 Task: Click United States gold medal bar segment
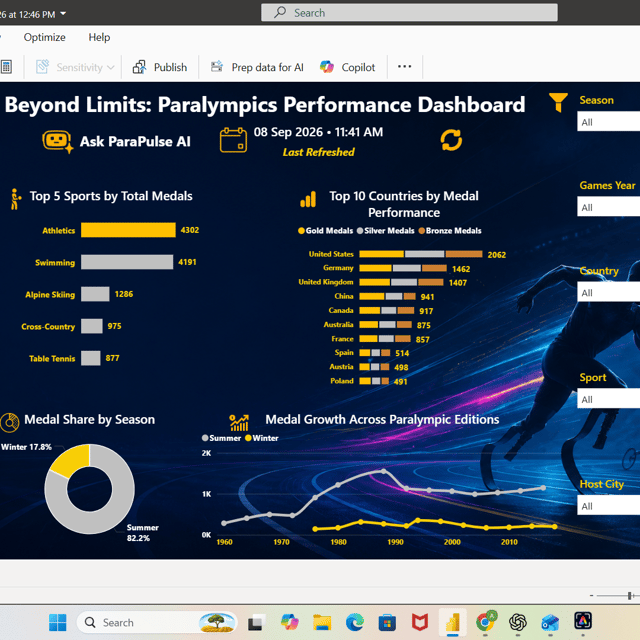coord(381,254)
